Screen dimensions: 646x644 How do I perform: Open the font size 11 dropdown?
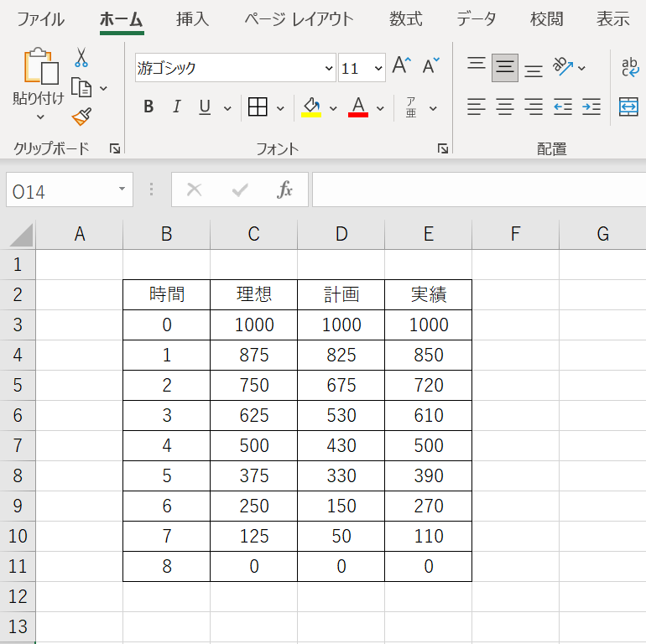(378, 68)
